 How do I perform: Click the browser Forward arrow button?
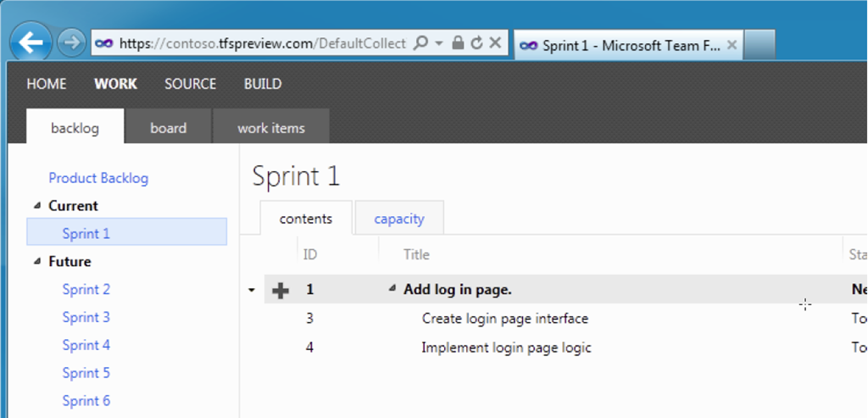[x=72, y=42]
